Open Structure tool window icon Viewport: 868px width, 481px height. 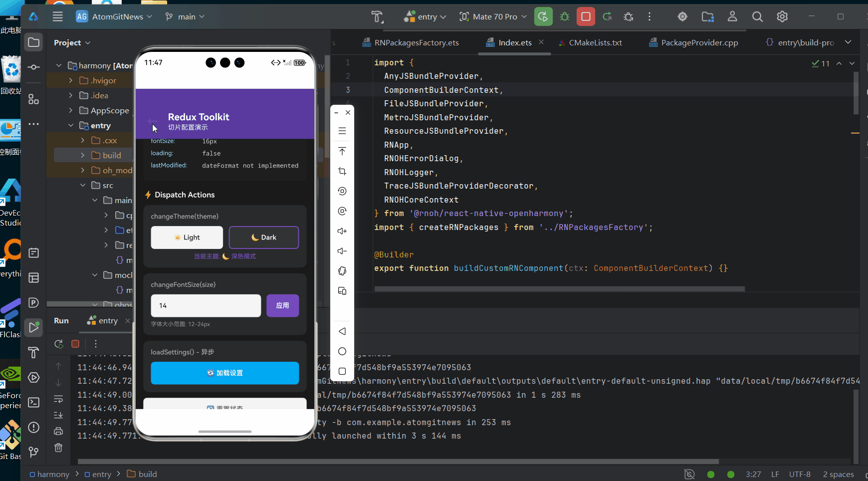[x=33, y=99]
